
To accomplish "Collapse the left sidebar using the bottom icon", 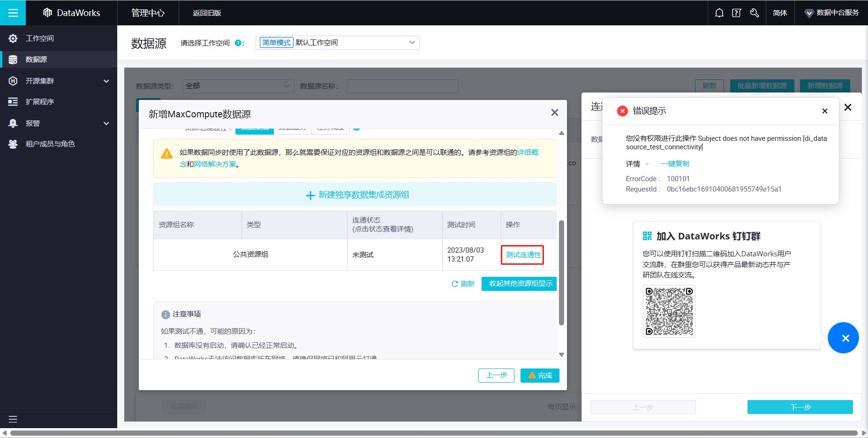I will coord(13,419).
